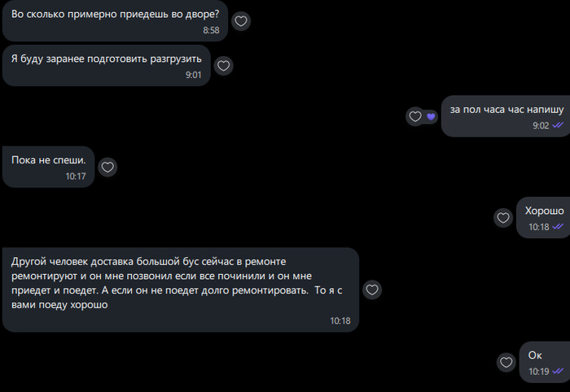The height and width of the screenshot is (392, 570).
Task: React with heart to 'Другой человек доставка' message
Action: 372,290
